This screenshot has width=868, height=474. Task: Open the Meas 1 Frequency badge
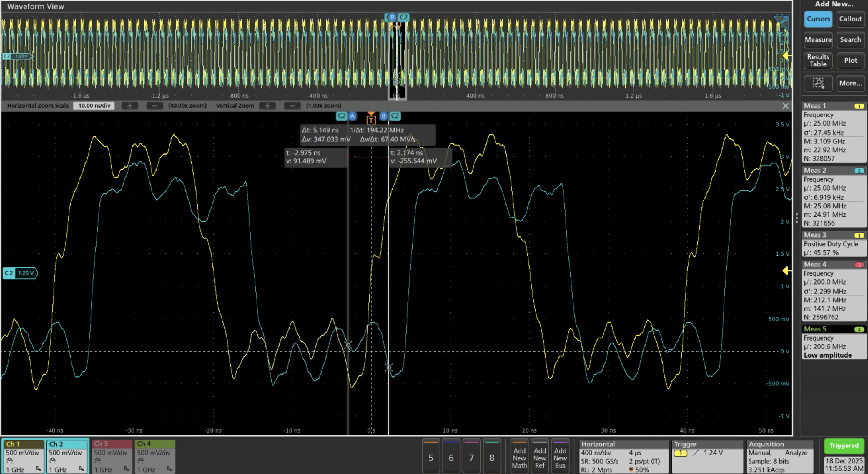pos(834,132)
